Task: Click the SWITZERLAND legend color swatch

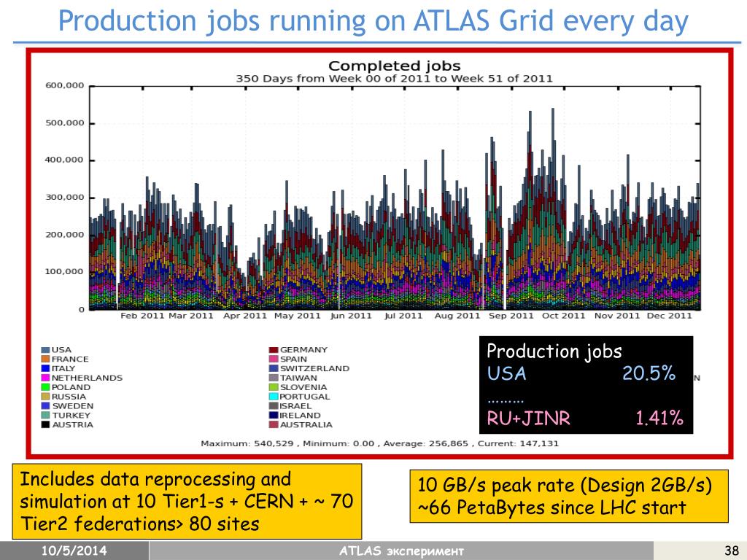Action: point(274,368)
